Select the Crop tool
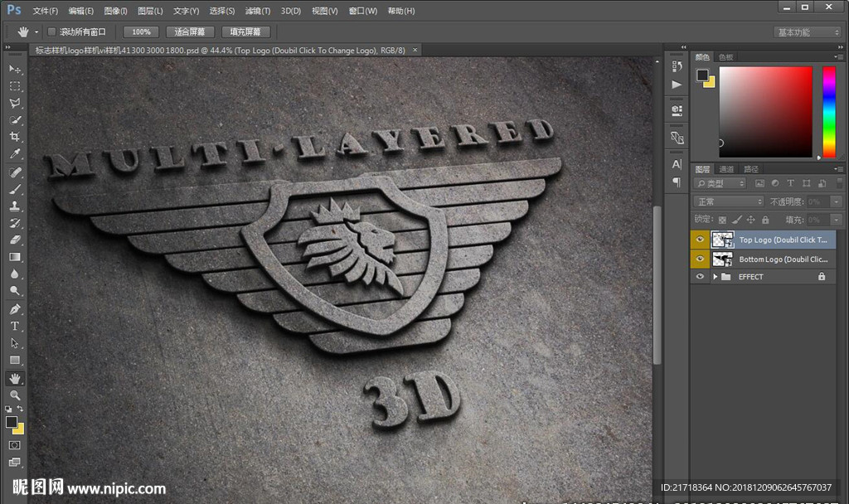This screenshot has height=504, width=849. click(15, 138)
